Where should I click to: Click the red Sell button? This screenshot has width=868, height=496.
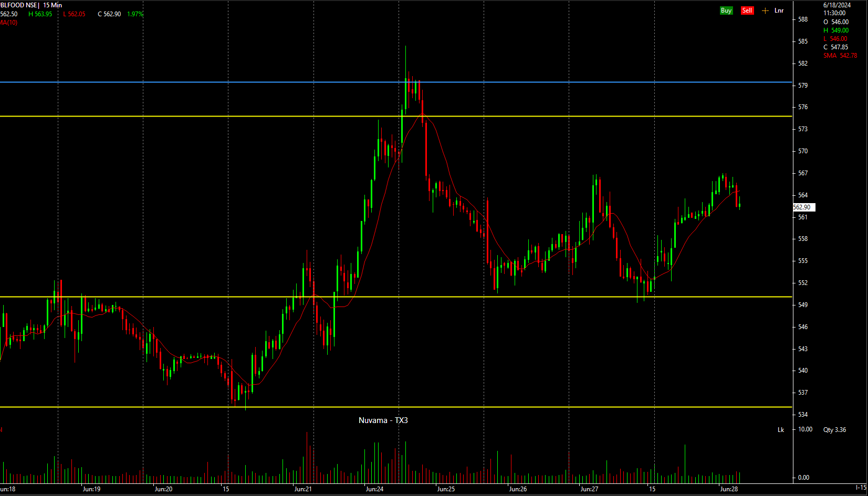tap(747, 10)
